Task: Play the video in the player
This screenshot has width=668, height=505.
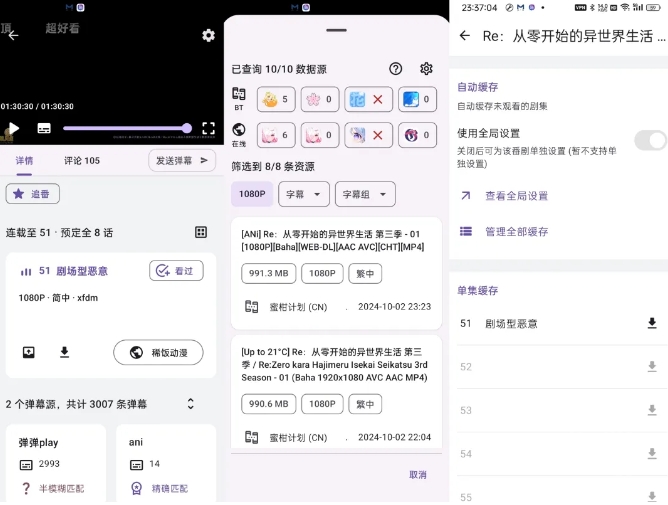Action: click(x=13, y=128)
